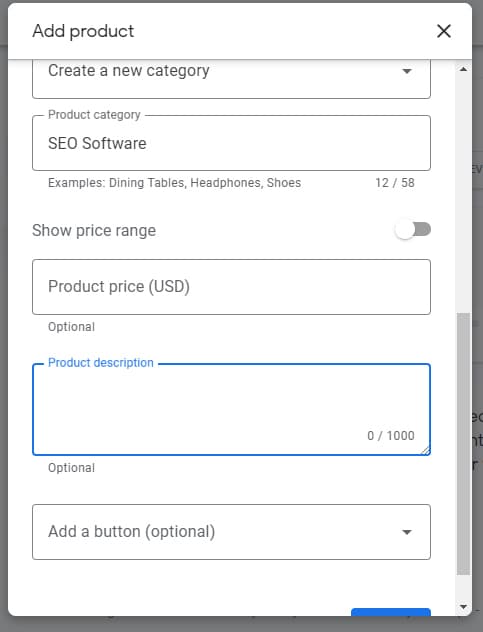The width and height of the screenshot is (483, 632).
Task: Click the '12 / 58' character counter
Action: 395,183
